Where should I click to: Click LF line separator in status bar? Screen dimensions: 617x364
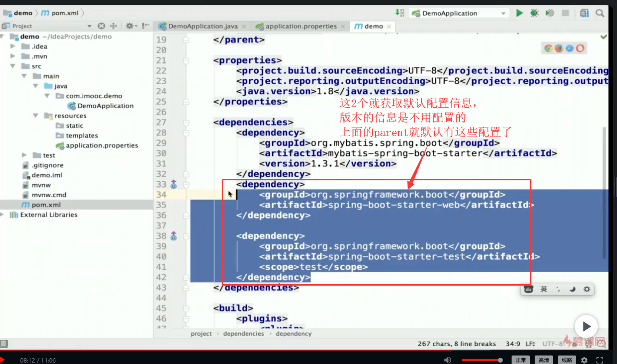coord(530,344)
